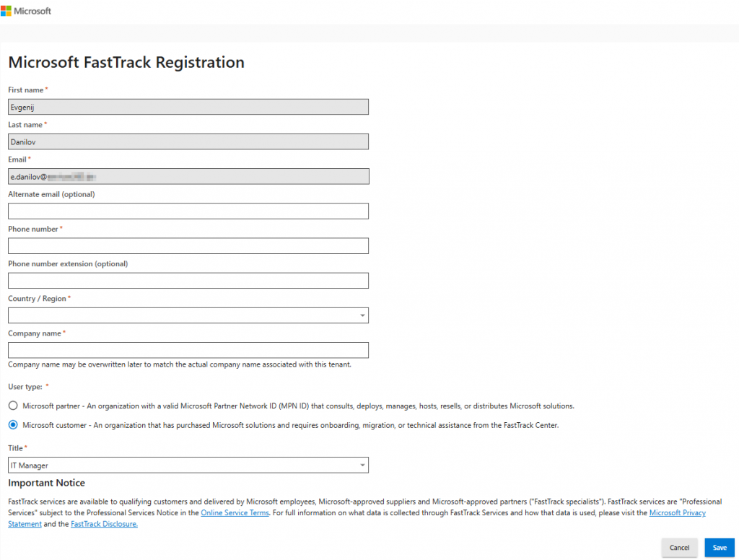739x560 pixels.
Task: Follow the FastTrack Disclosure link
Action: point(104,525)
